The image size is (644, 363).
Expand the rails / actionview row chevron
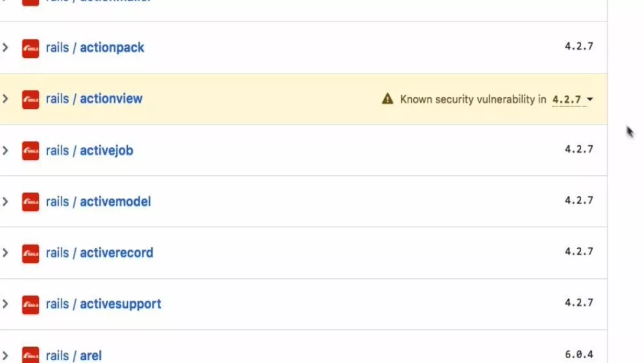tap(5, 99)
